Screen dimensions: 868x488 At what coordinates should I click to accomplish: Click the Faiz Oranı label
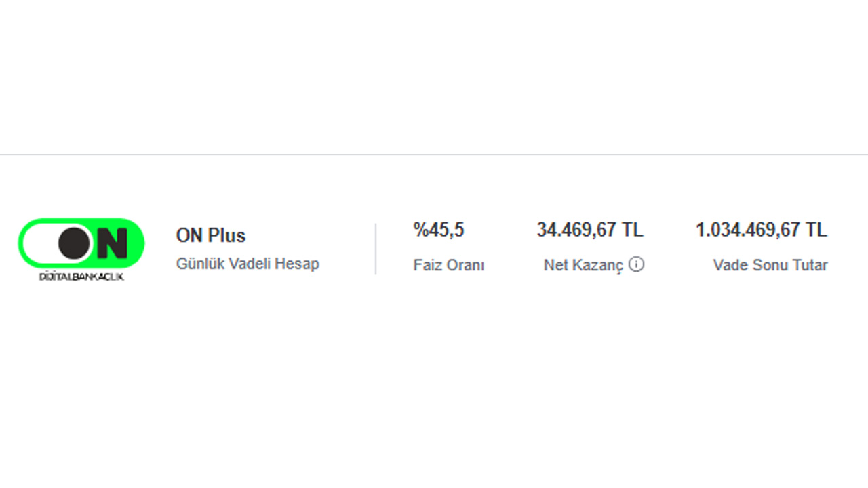449,265
